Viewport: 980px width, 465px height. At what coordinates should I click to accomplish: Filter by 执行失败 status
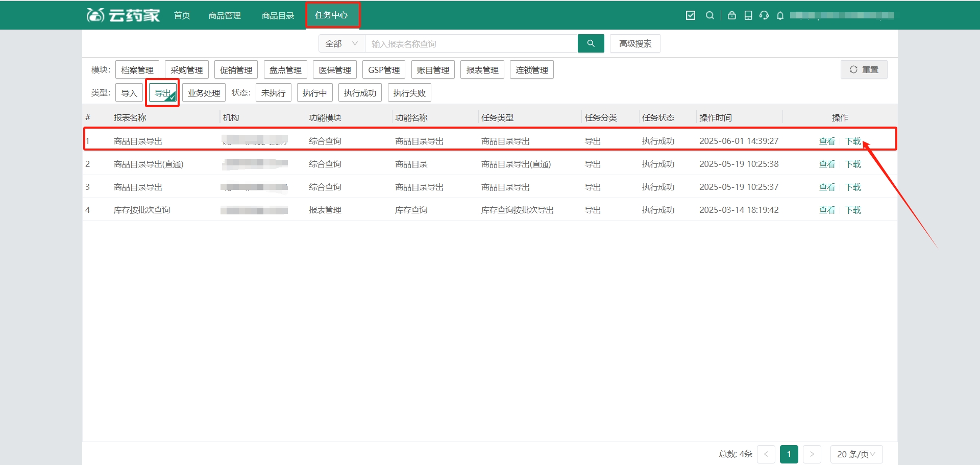[x=409, y=93]
